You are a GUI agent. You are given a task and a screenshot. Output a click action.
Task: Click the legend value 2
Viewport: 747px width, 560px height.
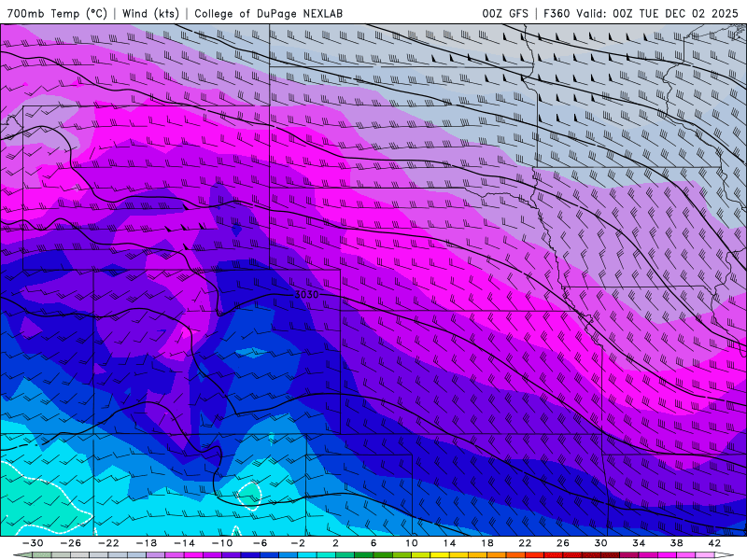335,543
